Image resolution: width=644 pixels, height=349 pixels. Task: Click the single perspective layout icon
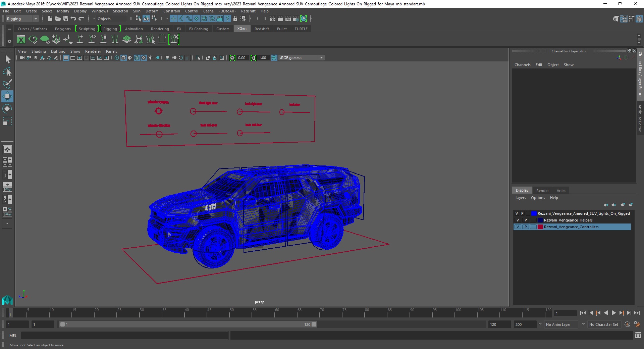[x=7, y=150]
